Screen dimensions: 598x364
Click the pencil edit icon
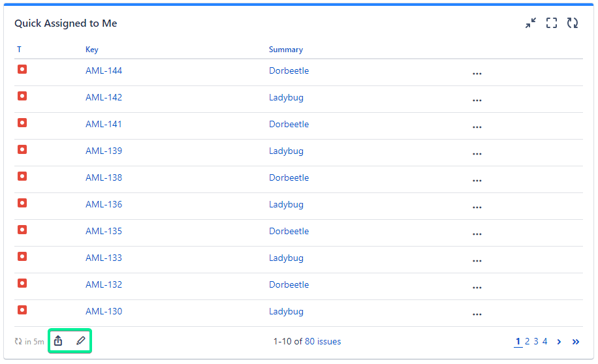point(81,341)
